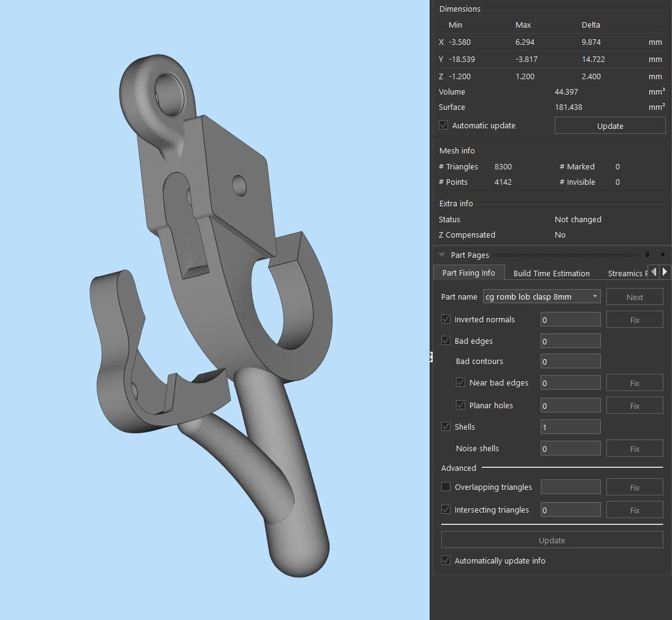Enable Overlapping triangles checking
Screen dimensions: 672x620
coord(446,487)
